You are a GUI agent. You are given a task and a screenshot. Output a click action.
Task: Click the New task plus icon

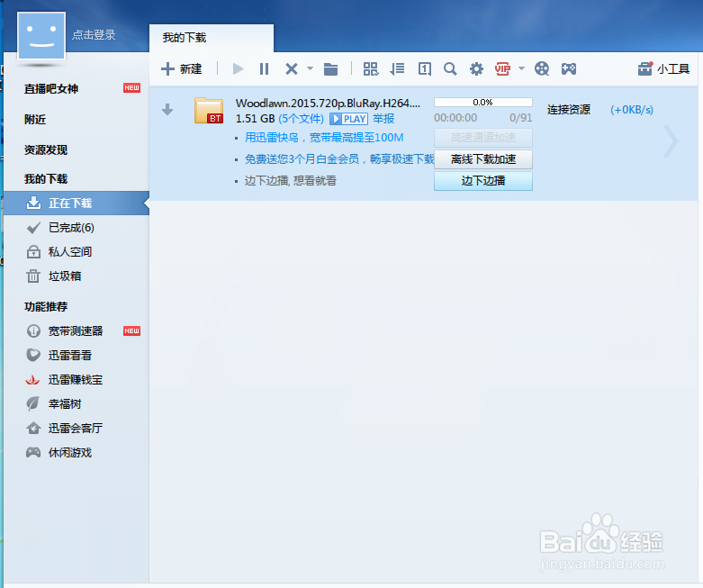pyautogui.click(x=167, y=69)
